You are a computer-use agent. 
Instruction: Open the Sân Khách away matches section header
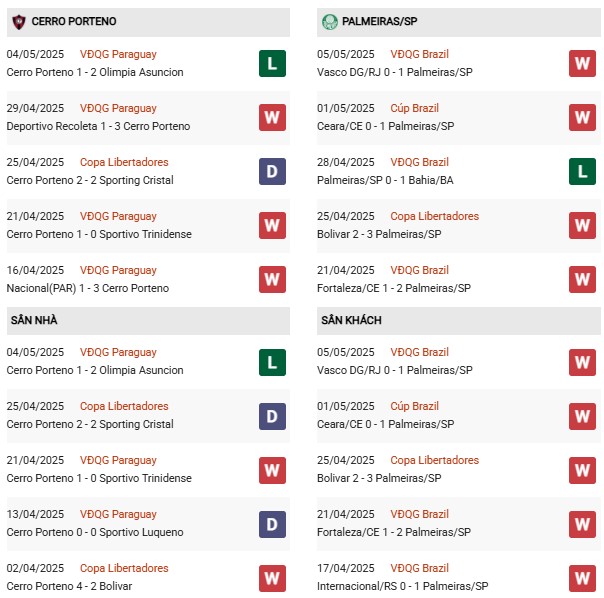point(459,321)
